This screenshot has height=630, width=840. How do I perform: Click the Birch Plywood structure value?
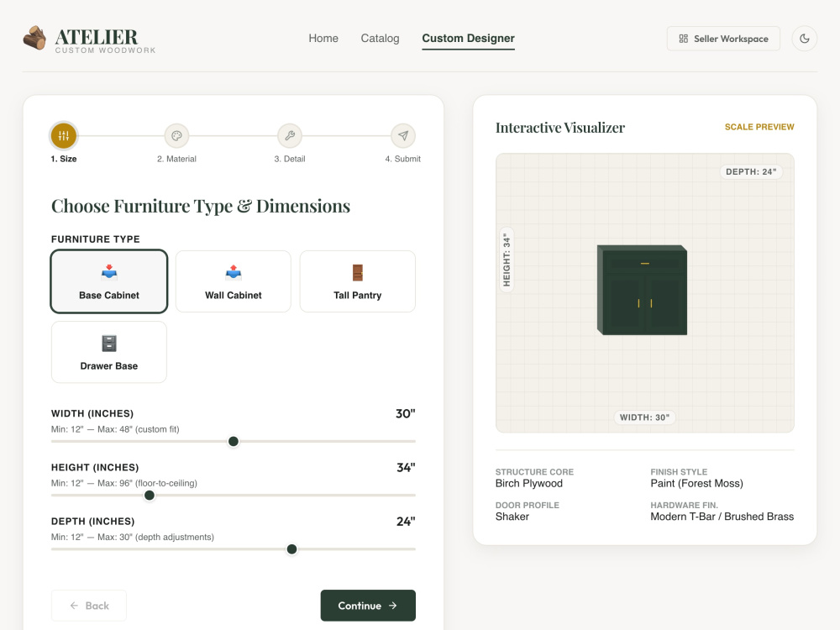528,483
